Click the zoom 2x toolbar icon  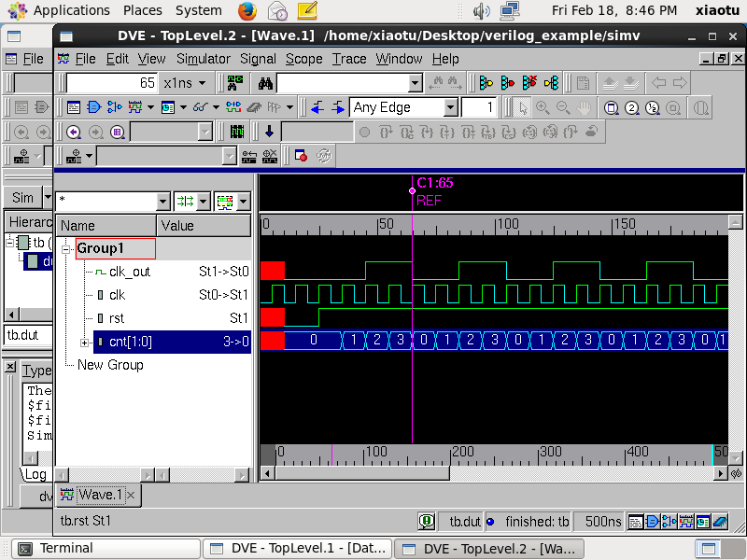pyautogui.click(x=632, y=107)
